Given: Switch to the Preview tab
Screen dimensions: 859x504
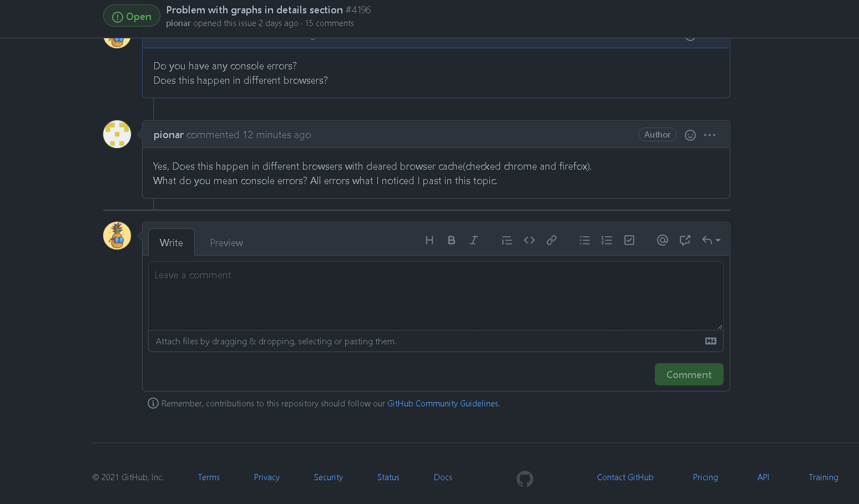Looking at the screenshot, I should (226, 242).
